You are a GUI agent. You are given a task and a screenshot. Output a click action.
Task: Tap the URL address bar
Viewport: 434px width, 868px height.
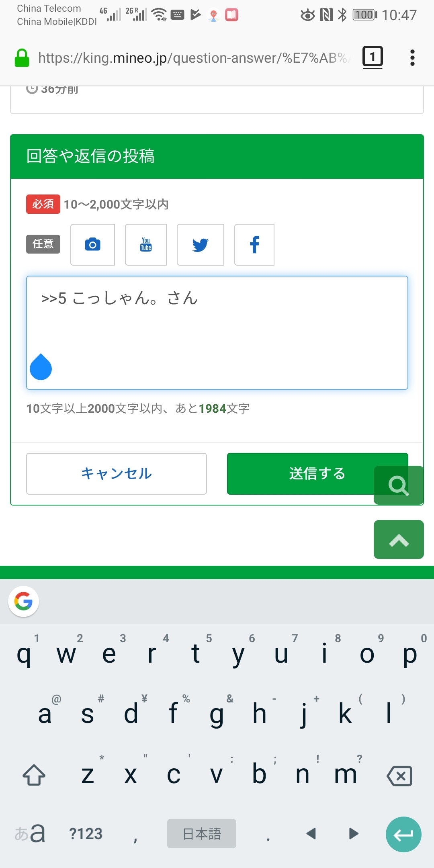click(193, 58)
